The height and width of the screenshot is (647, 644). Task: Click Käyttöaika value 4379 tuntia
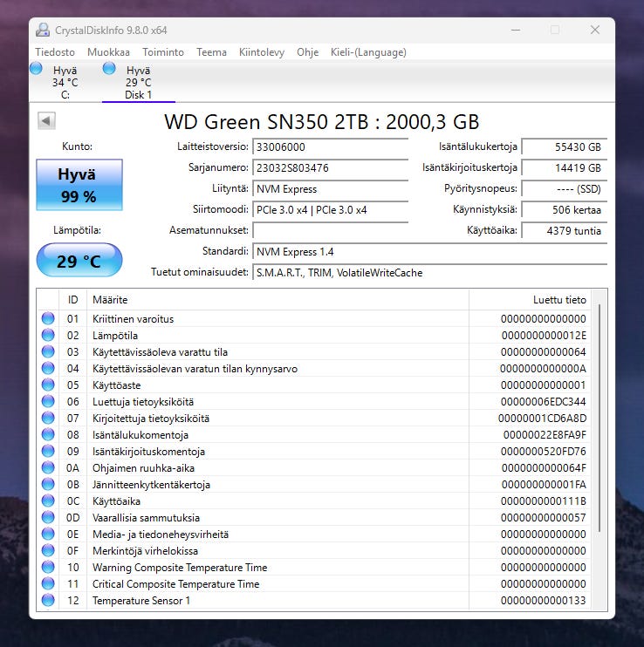coord(565,231)
